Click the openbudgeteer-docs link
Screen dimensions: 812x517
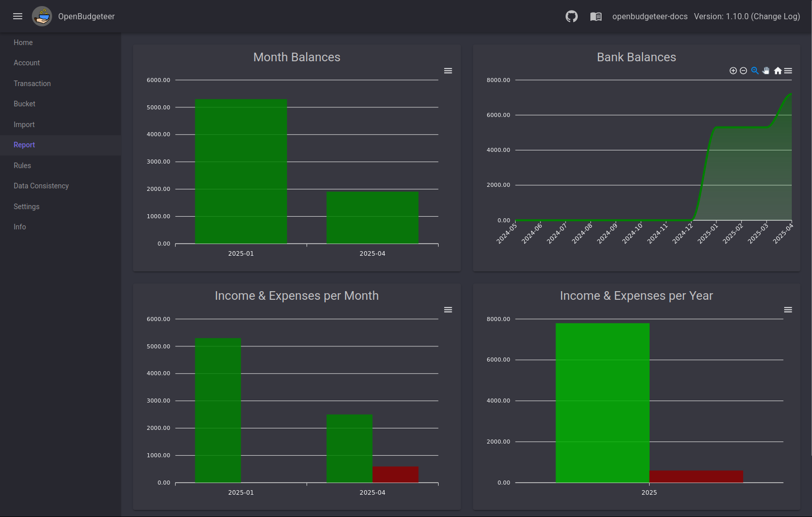click(650, 17)
